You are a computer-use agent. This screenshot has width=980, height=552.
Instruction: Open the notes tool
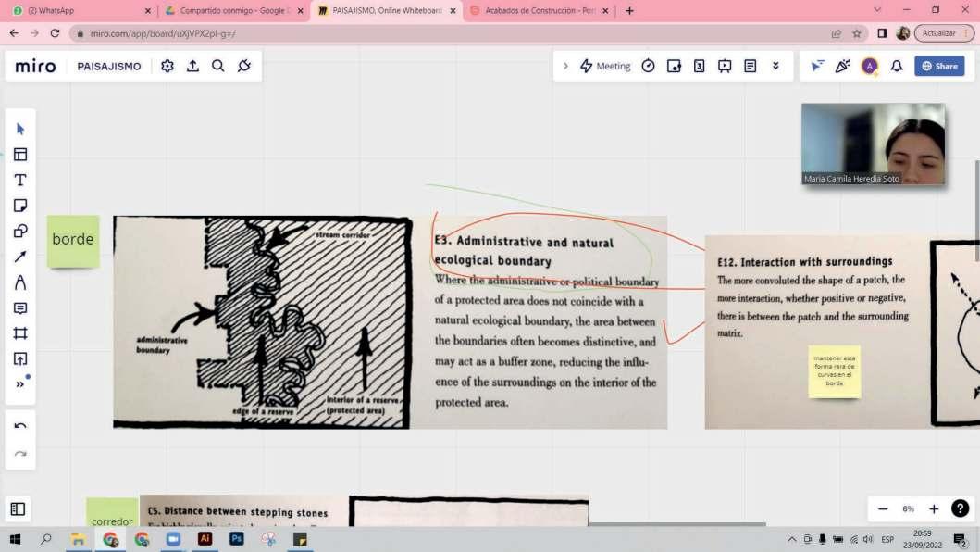pos(751,67)
